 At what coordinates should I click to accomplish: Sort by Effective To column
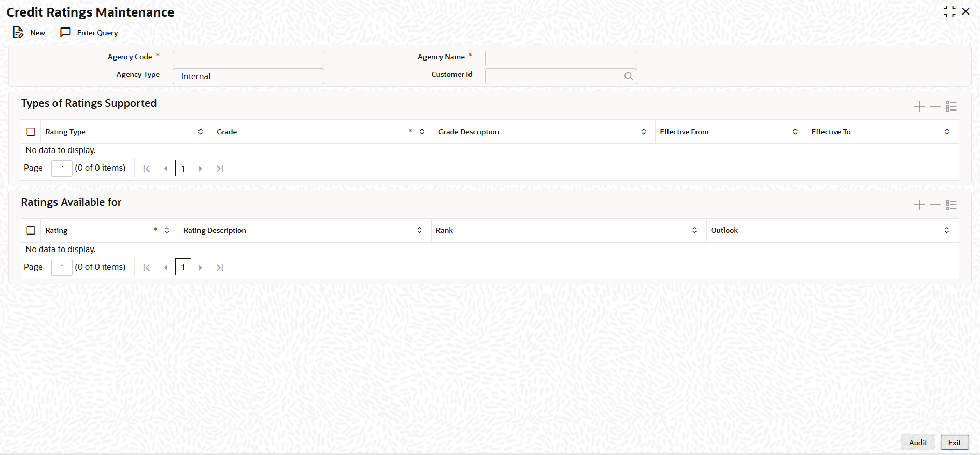[947, 132]
